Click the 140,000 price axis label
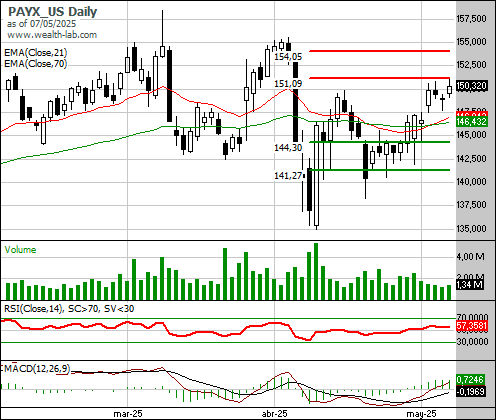Viewport: 496px width, 420px height. point(471,182)
